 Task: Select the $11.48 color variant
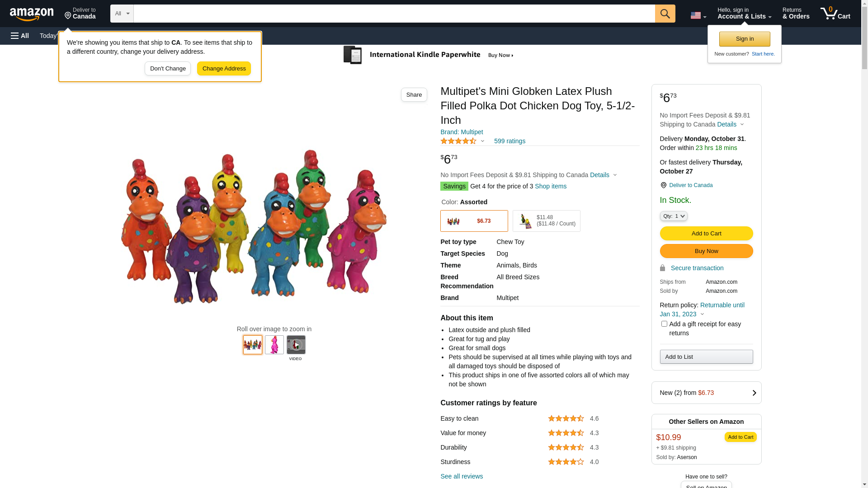[546, 221]
